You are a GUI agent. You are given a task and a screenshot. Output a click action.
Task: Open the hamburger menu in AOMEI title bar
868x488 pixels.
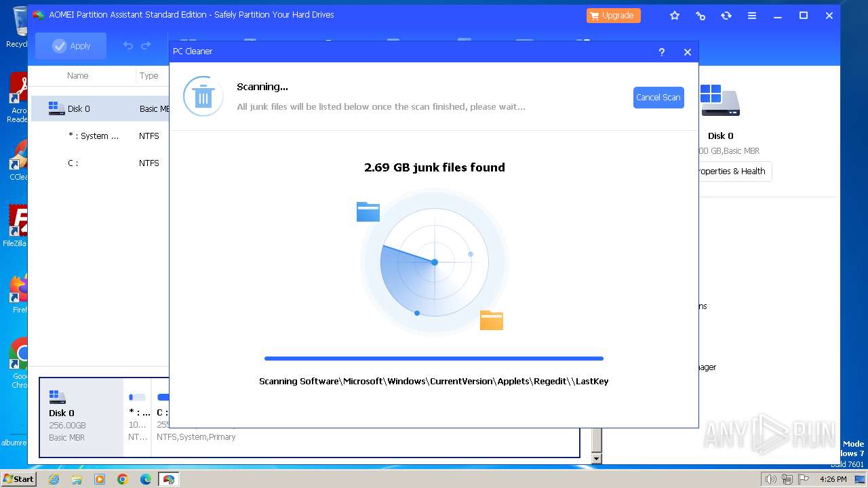click(752, 15)
